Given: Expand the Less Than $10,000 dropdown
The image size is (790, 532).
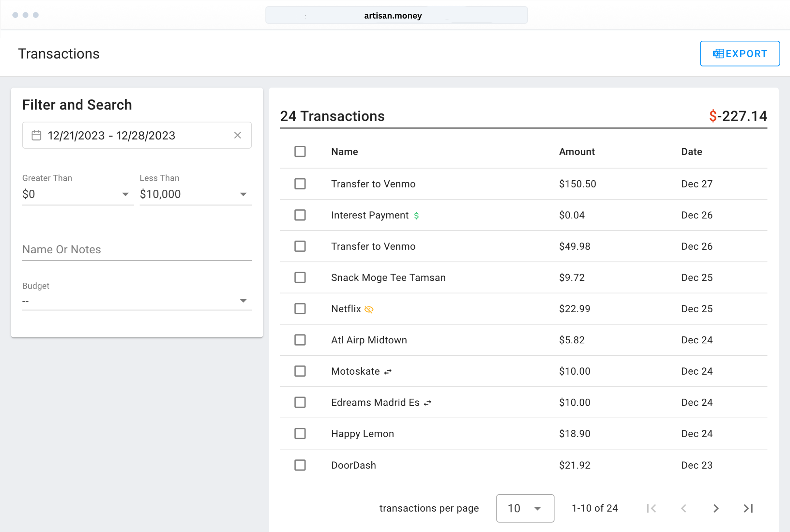Looking at the screenshot, I should (195, 194).
